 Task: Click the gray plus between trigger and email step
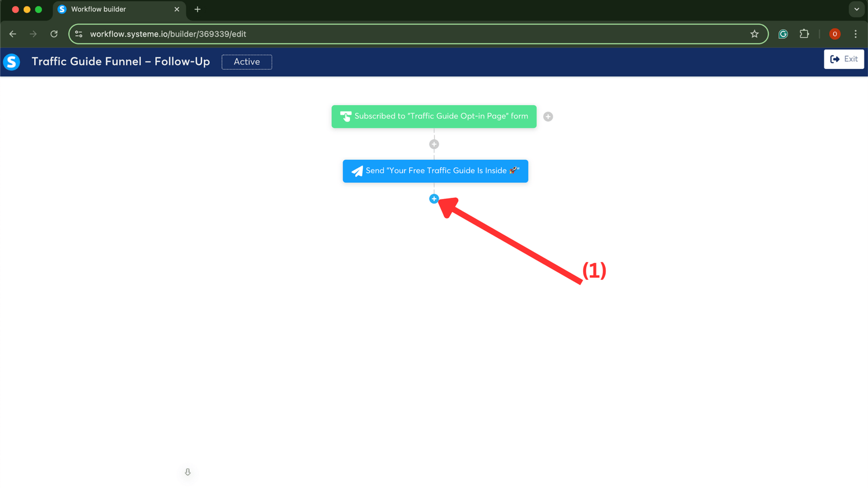point(434,145)
